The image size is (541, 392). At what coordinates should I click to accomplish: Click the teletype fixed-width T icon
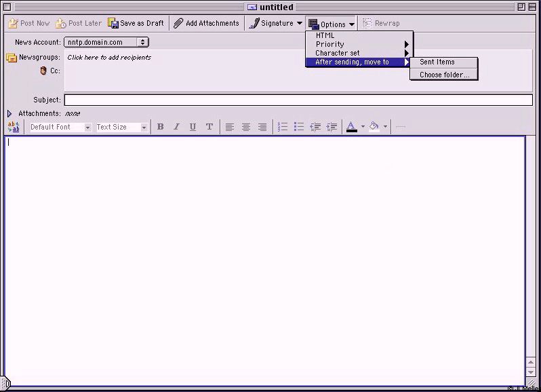point(209,127)
